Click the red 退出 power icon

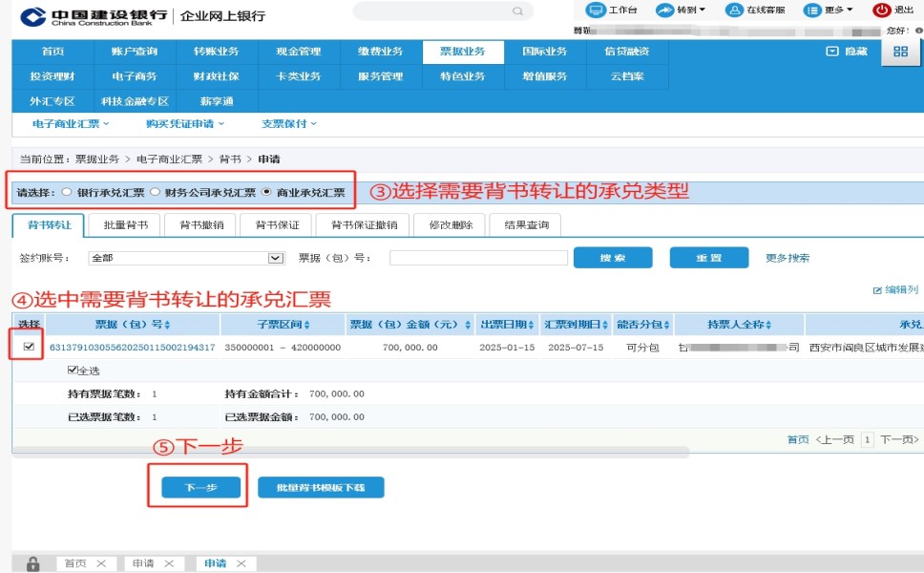click(882, 11)
